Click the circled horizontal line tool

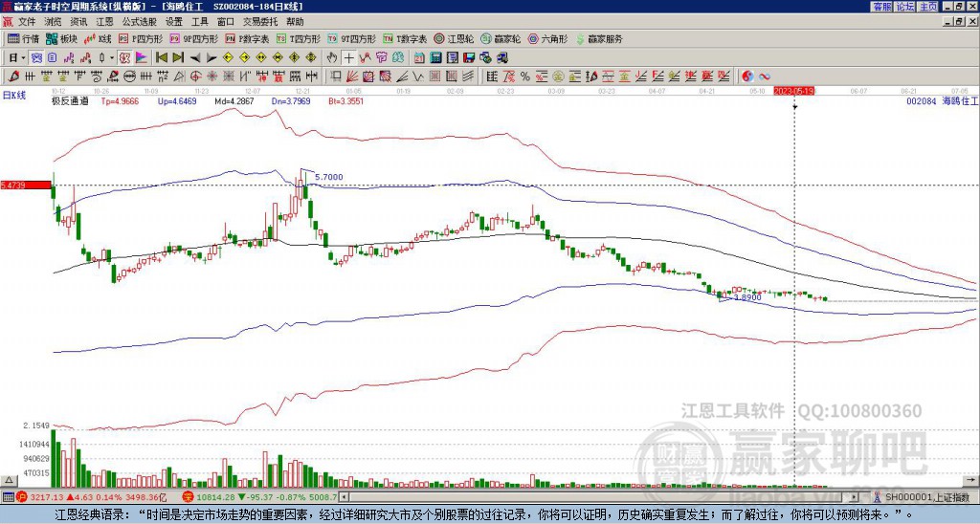[130, 76]
